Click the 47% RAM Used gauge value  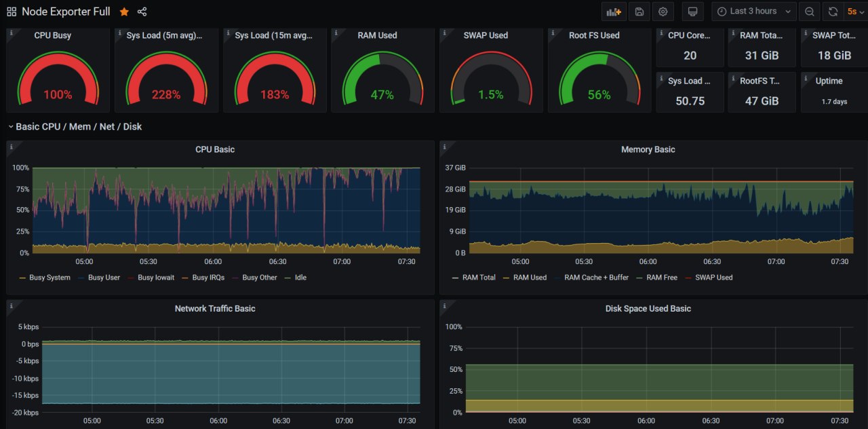(x=382, y=95)
